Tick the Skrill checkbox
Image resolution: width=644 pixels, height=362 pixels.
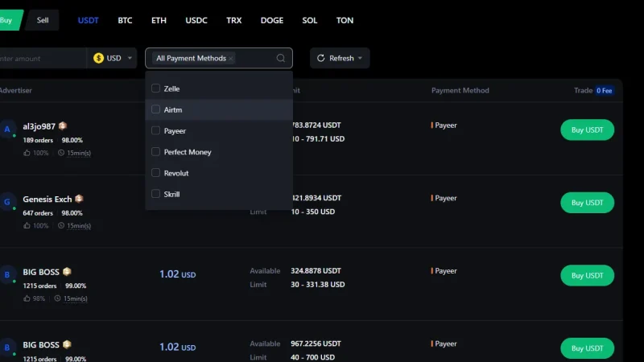point(155,194)
